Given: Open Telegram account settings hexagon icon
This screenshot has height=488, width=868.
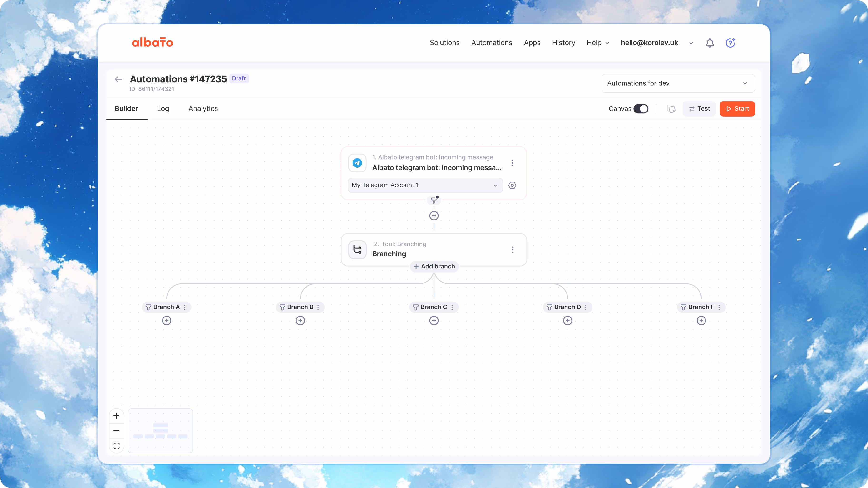Looking at the screenshot, I should click(x=512, y=185).
